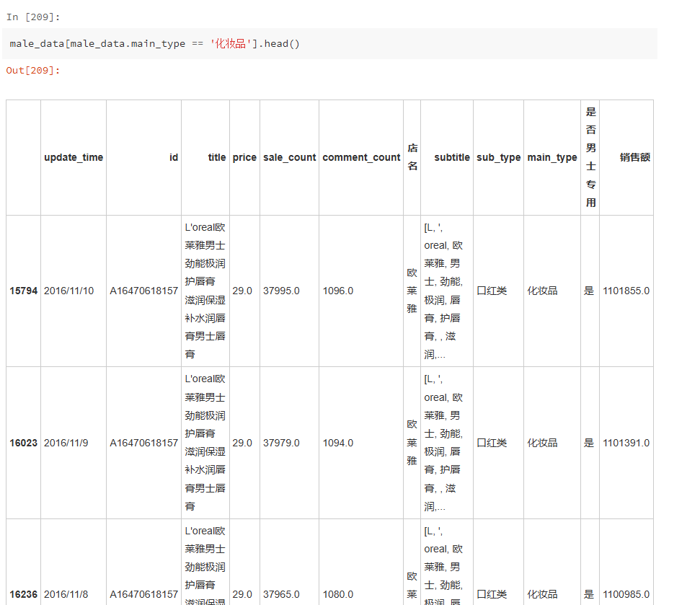Click 口红类 sub_type in row 16236
The height and width of the screenshot is (605, 700).
click(492, 595)
